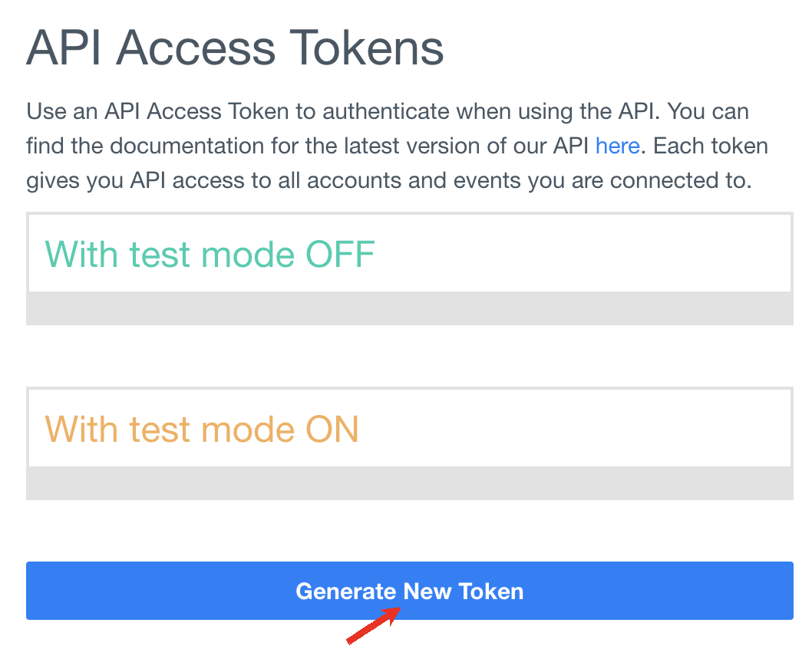Open the API documentation 'here' link
Image resolution: width=812 pixels, height=649 pixels.
click(x=617, y=146)
